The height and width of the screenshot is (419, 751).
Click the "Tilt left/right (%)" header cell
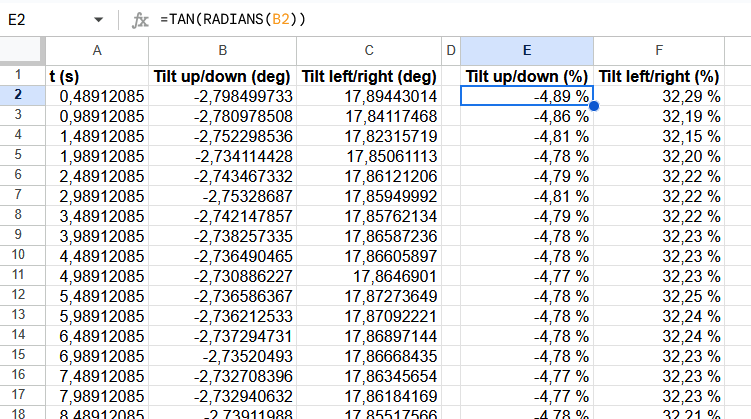(x=658, y=75)
